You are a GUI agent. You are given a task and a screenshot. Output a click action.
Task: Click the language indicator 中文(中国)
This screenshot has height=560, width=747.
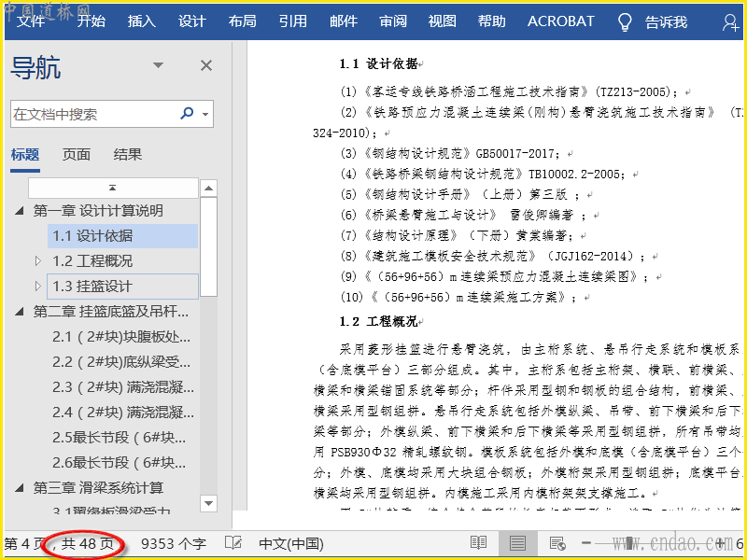[x=291, y=543]
